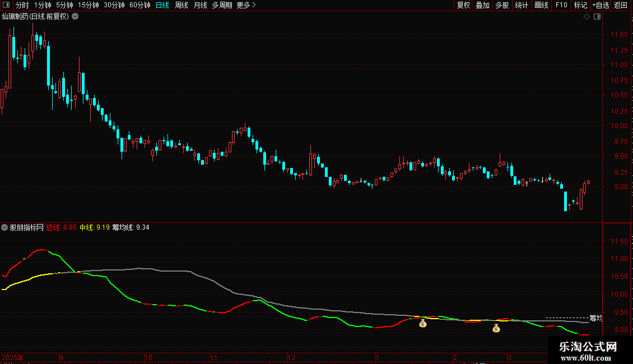Click month 9 on the time axis

[62, 357]
